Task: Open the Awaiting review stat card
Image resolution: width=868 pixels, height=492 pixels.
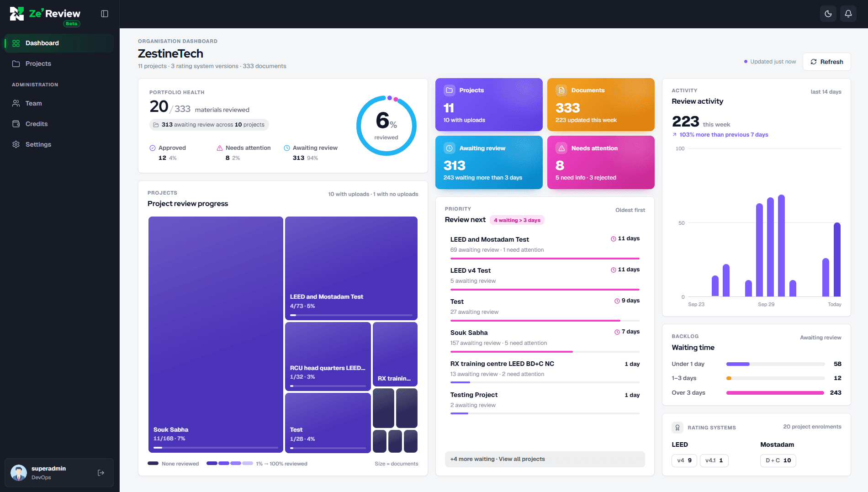Action: pos(489,162)
